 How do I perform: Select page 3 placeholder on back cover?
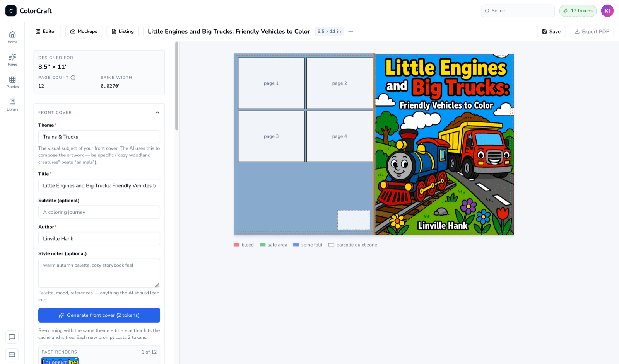tap(271, 136)
